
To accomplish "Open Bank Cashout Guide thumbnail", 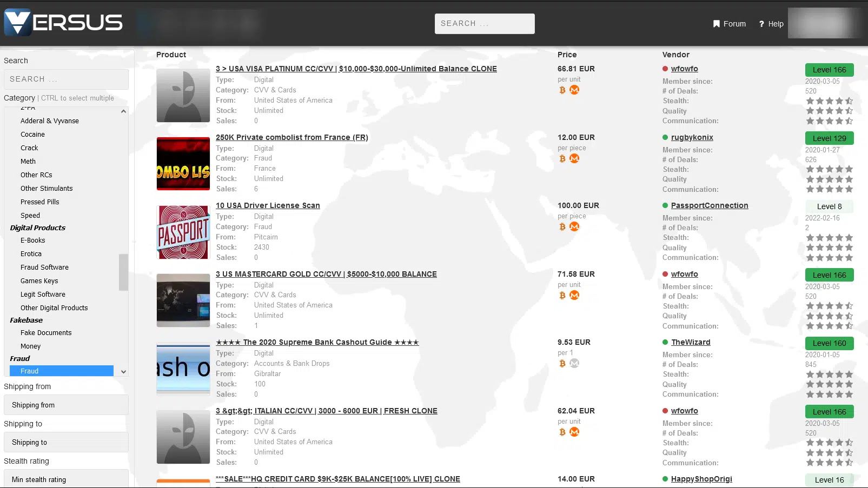I will pyautogui.click(x=183, y=369).
